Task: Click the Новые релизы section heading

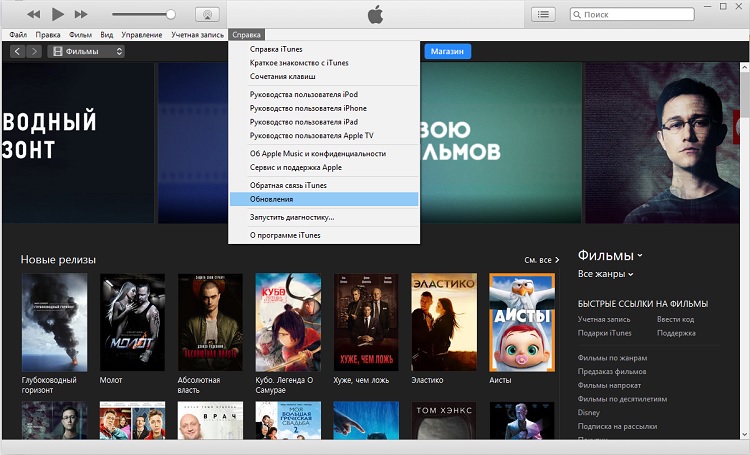Action: pyautogui.click(x=58, y=260)
